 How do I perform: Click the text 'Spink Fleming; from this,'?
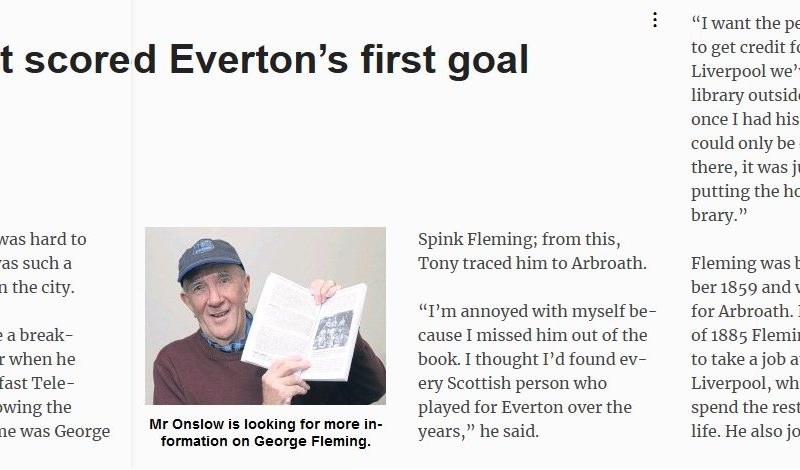coord(519,240)
